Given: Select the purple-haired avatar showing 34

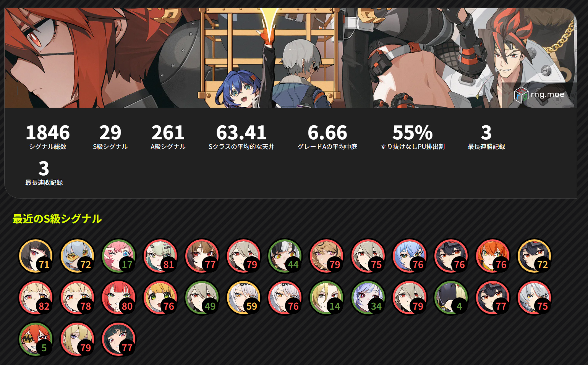Looking at the screenshot, I should (368, 298).
